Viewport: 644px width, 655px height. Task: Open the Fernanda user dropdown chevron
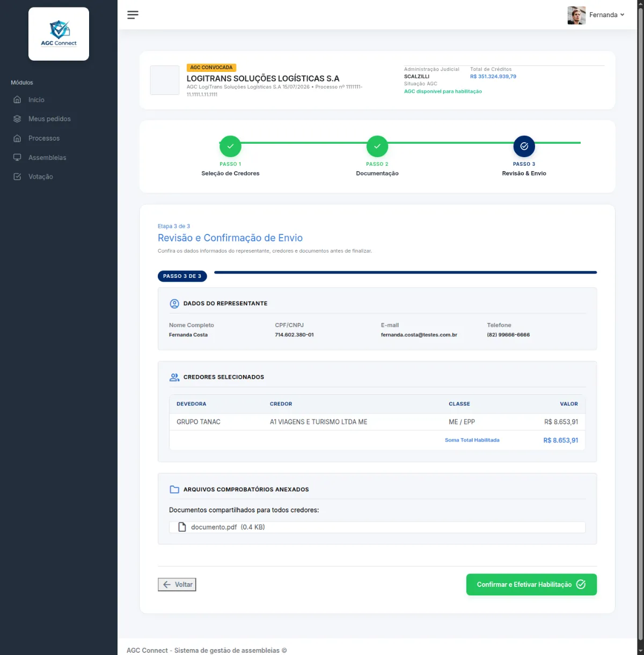pos(623,15)
